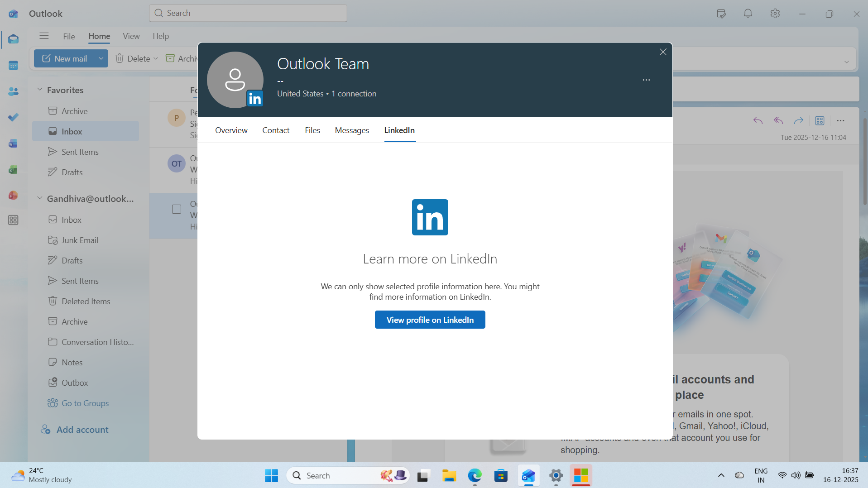Open File Explorer from taskbar
This screenshot has width=868, height=488.
(x=449, y=476)
